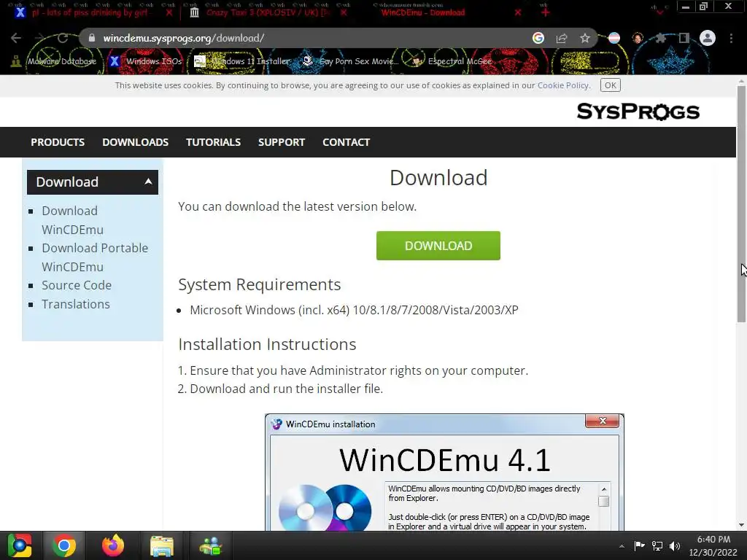Open the messenger people icon in the taskbar

click(210, 545)
